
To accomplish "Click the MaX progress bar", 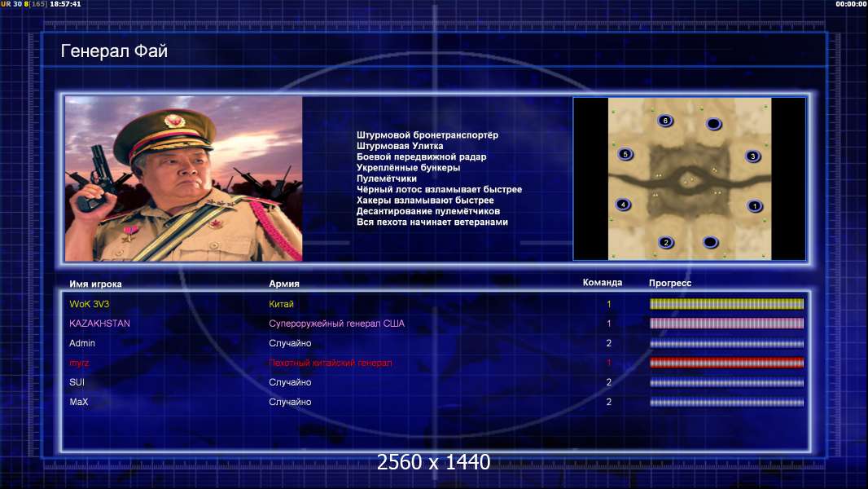I will click(x=726, y=403).
